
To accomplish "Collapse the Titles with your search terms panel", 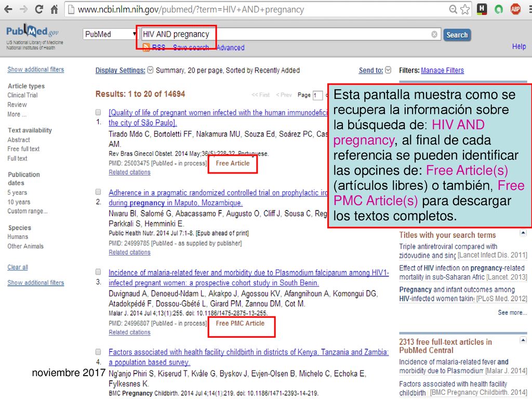I will coord(523,233).
